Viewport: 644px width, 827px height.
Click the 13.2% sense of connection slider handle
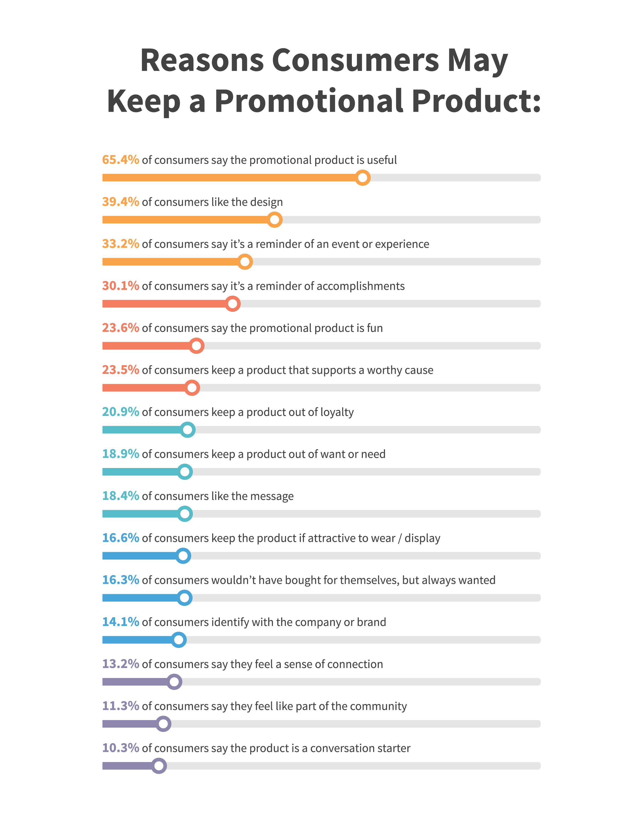175,682
